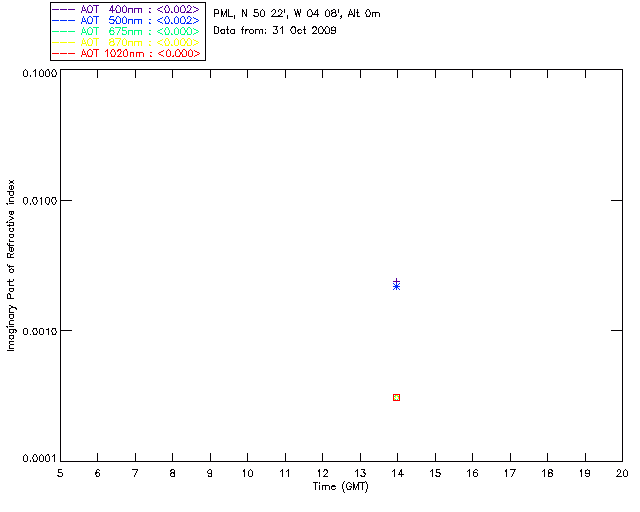This screenshot has height=512, width=640.
Task: Click the 0.1000 y-axis tick label
Action: coord(40,73)
